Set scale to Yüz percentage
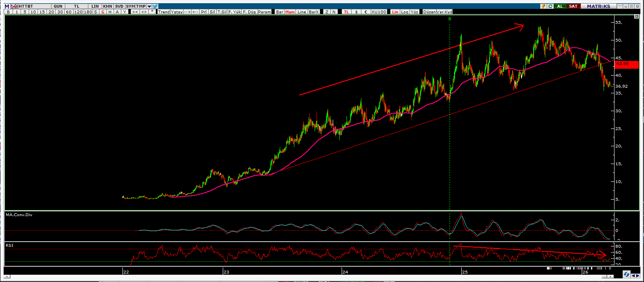Image resolution: width=644 pixels, height=282 pixels. click(414, 12)
